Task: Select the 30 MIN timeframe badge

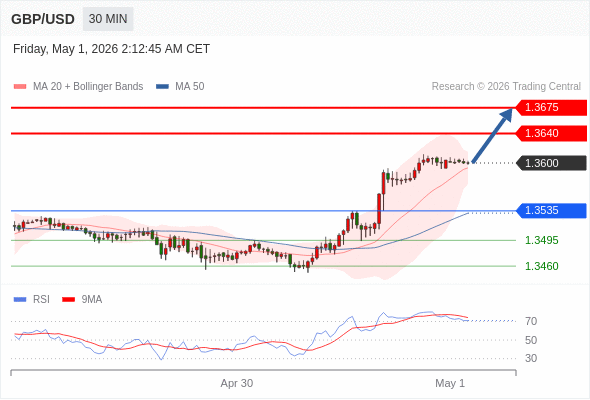Action: pyautogui.click(x=108, y=19)
